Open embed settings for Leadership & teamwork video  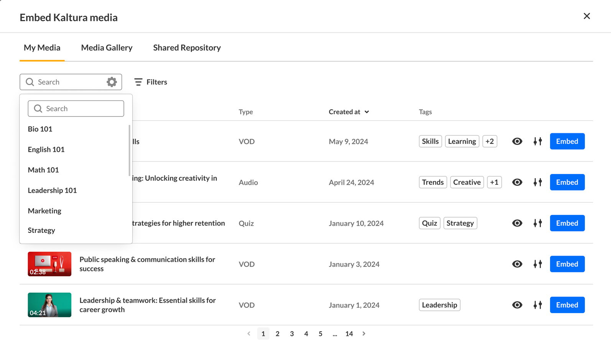[538, 305]
